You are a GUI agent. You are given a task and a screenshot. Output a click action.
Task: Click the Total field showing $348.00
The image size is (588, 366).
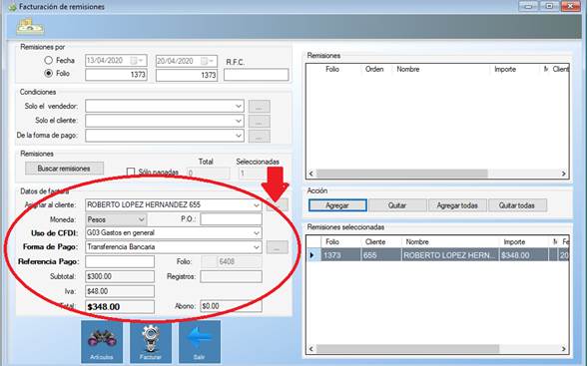point(120,307)
